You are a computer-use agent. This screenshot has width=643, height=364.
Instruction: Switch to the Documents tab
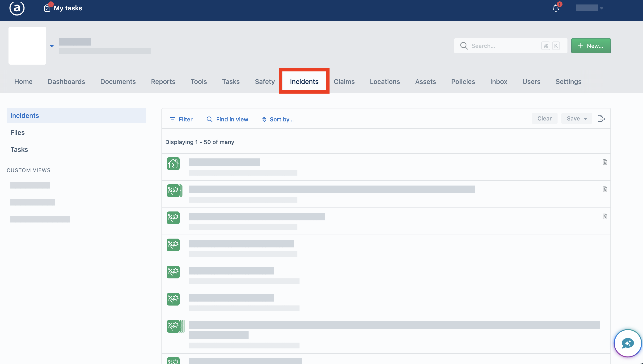coord(118,82)
